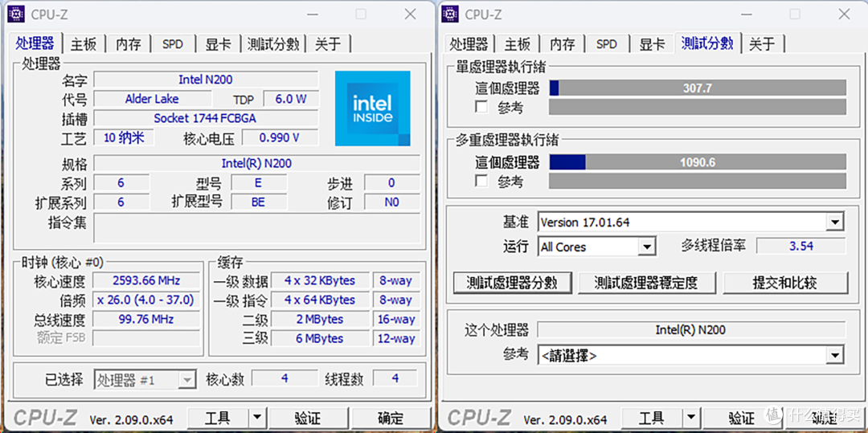This screenshot has width=868, height=433.
Task: Open 关于 tab in left CPU-Z window
Action: (328, 44)
